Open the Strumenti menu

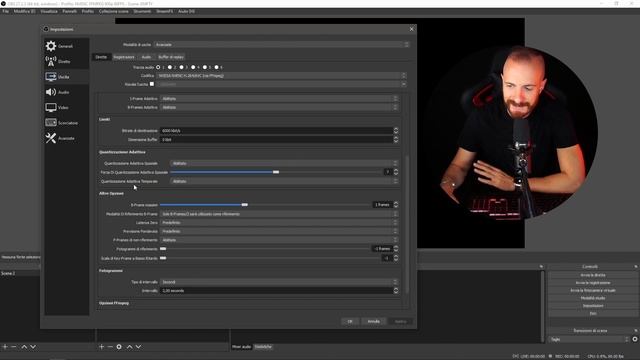tap(142, 11)
